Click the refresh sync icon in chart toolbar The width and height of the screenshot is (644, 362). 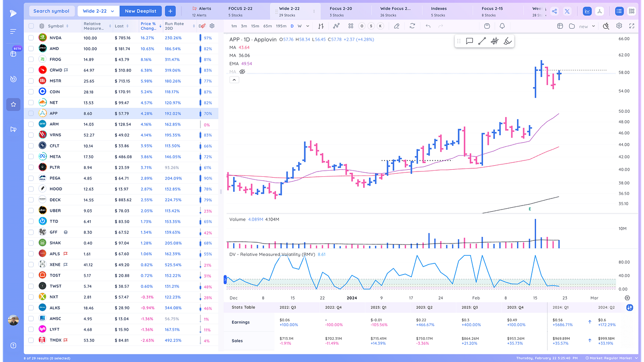[x=412, y=26]
